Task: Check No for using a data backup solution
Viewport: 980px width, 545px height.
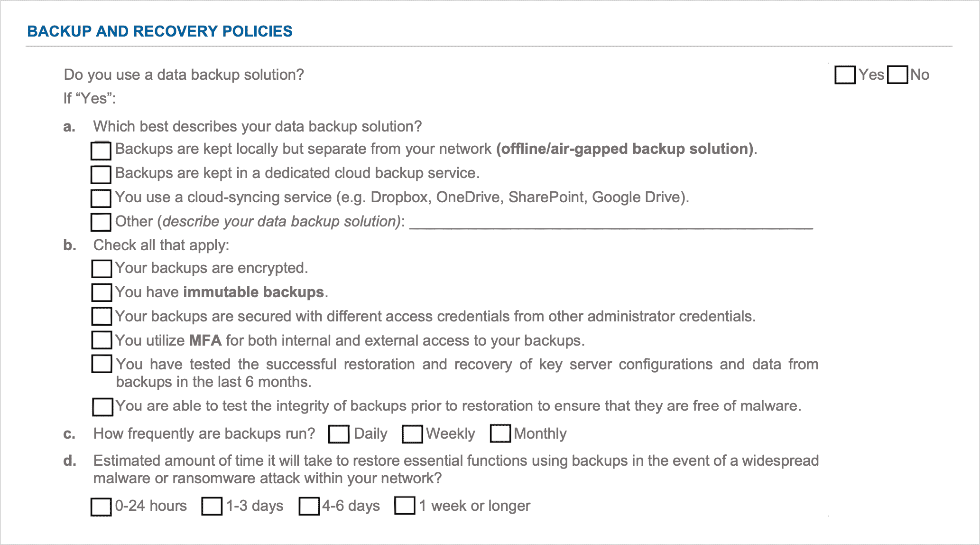Action: click(x=897, y=75)
